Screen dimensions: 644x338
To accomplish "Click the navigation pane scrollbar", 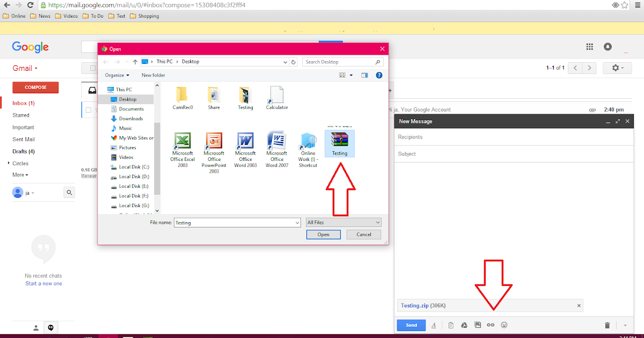I will [x=157, y=158].
